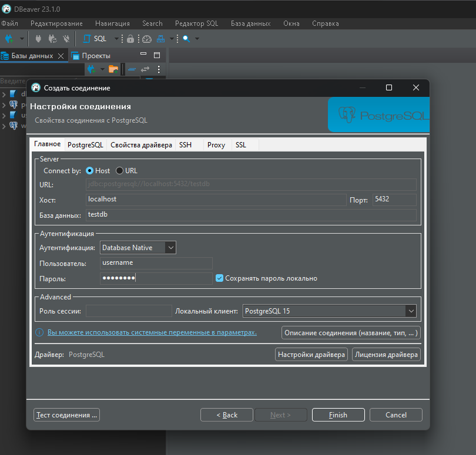
Task: Switch to the Проекты panel tab
Action: point(91,56)
